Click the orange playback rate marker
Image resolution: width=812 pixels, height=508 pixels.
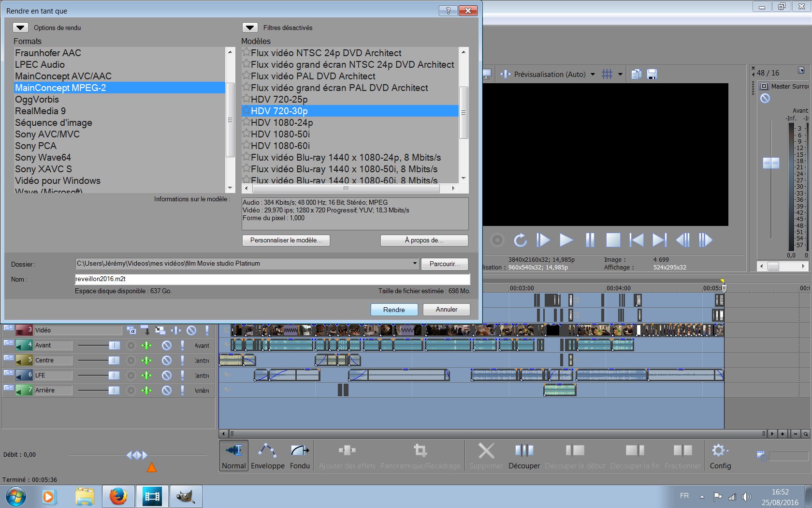coord(151,467)
